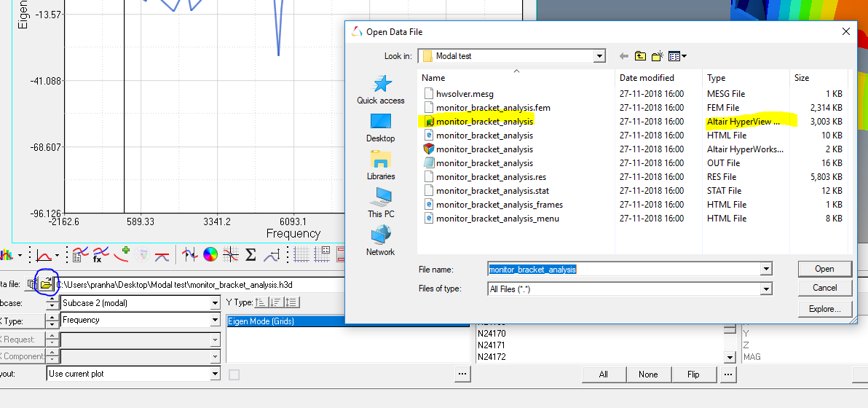Toggle the checkbox beside the layout dropdown
The height and width of the screenshot is (408, 868).
pos(234,374)
